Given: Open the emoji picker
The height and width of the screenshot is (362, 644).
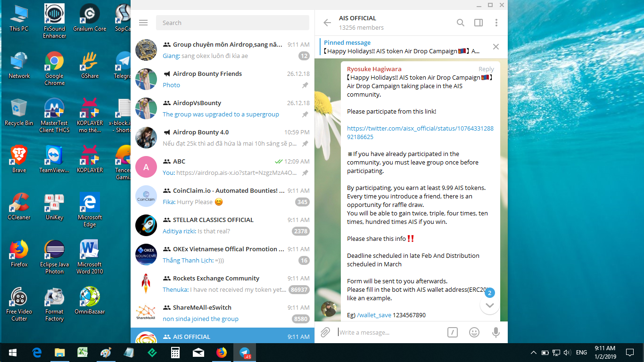Looking at the screenshot, I should click(x=474, y=332).
